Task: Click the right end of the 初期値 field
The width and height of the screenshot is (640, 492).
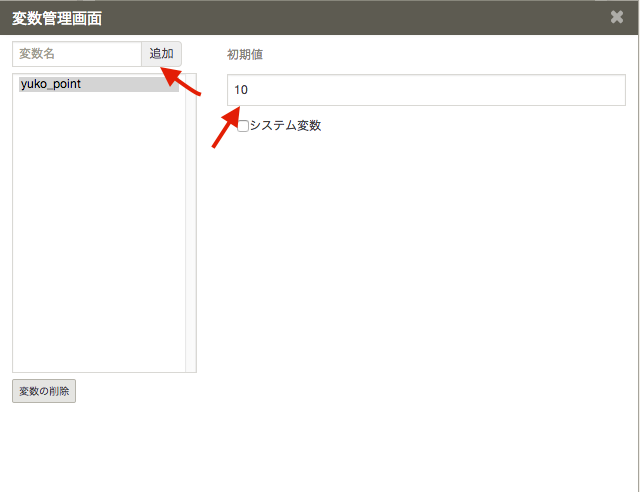Action: [x=610, y=90]
